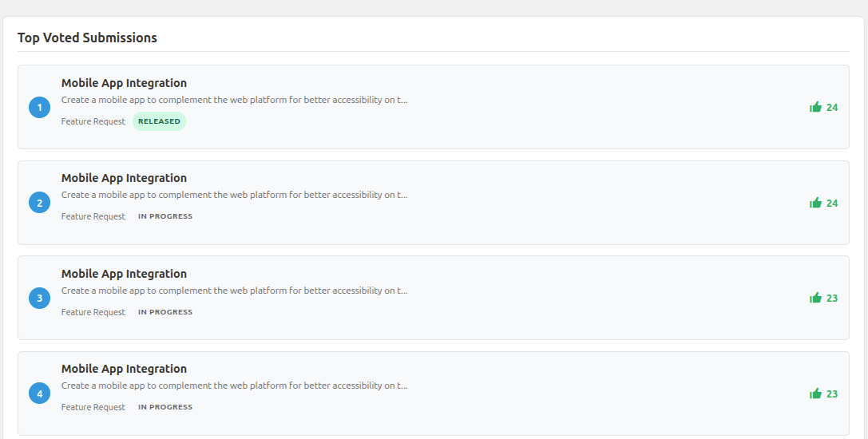The height and width of the screenshot is (439, 868).
Task: Click the blue number 3 rank badge
Action: (40, 299)
